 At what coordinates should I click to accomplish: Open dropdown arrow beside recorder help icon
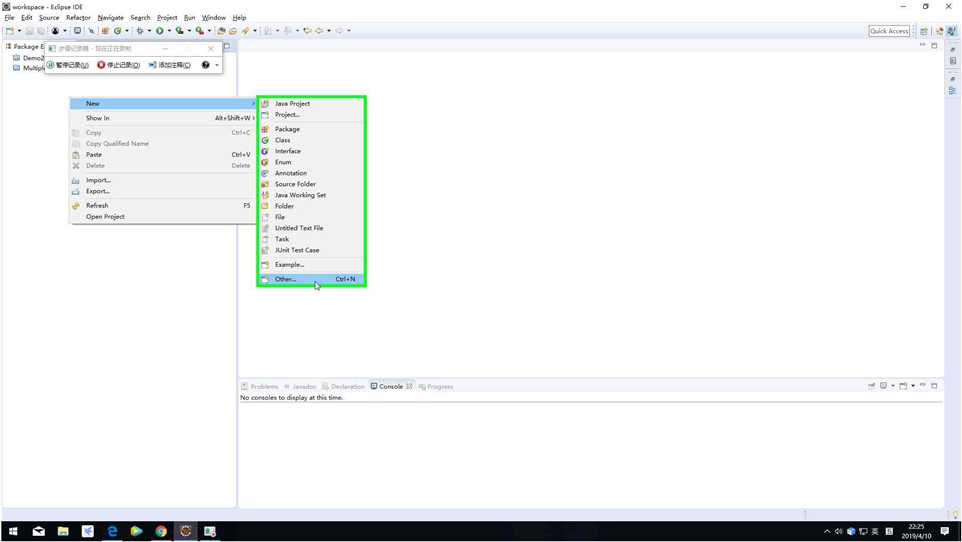[217, 65]
